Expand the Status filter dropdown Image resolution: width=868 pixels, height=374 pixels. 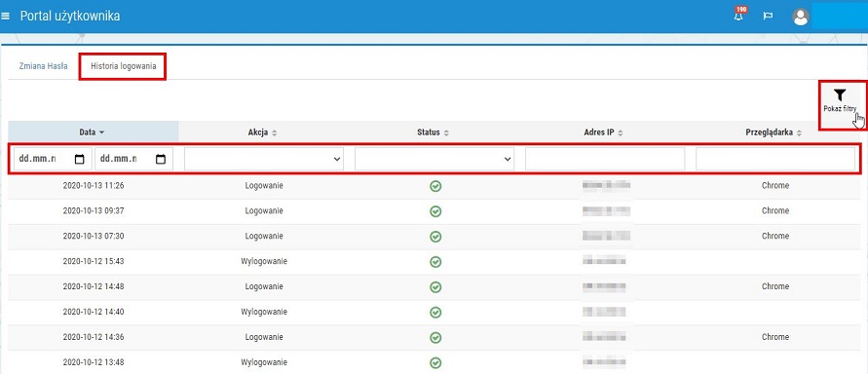pos(434,159)
